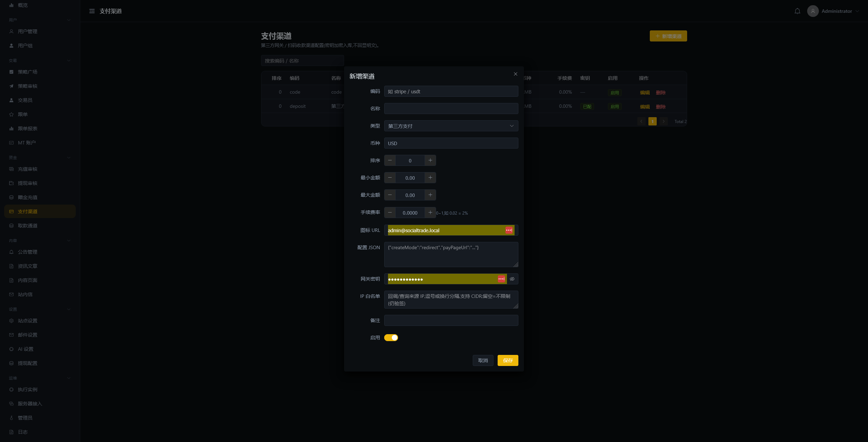868x442 pixels.
Task: Increase 手续费率 with the plus button
Action: click(430, 213)
